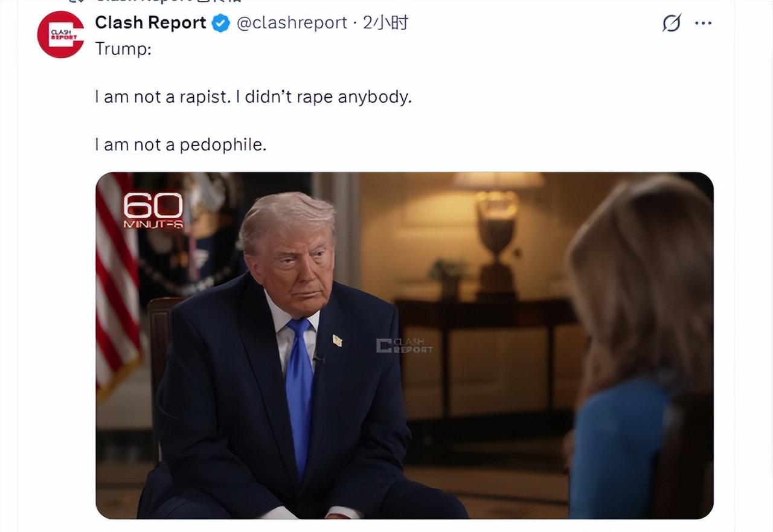
Task: Open the three-dot more options menu
Action: [x=704, y=24]
